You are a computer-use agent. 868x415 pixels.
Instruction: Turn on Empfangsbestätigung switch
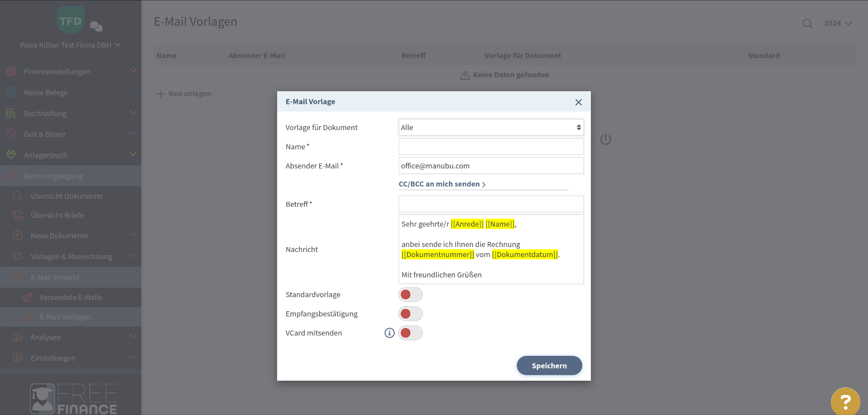tap(410, 314)
